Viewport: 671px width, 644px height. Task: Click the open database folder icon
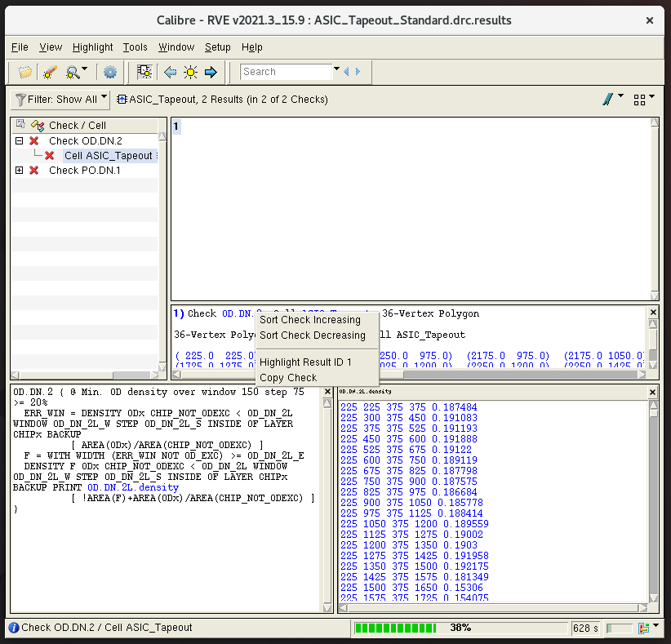click(24, 72)
